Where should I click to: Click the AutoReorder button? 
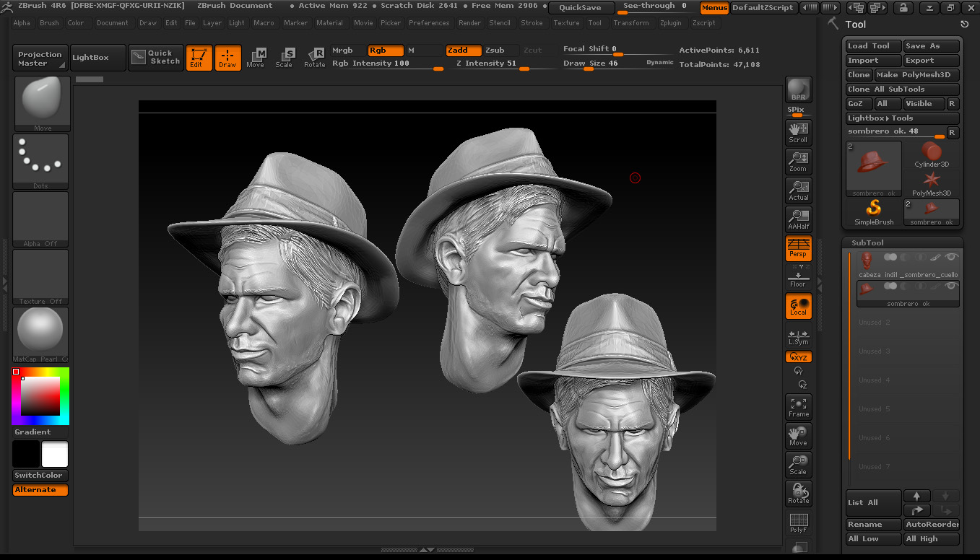pyautogui.click(x=932, y=525)
